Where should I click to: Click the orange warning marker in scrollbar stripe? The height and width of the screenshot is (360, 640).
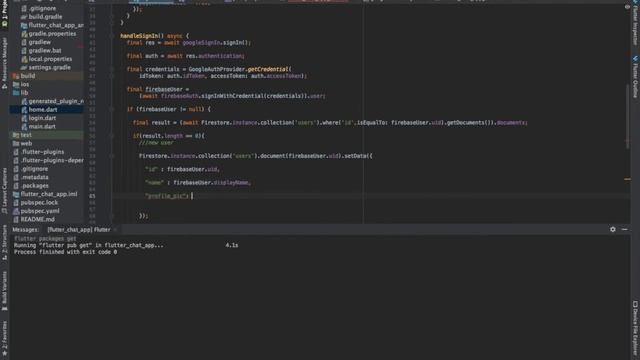627,179
